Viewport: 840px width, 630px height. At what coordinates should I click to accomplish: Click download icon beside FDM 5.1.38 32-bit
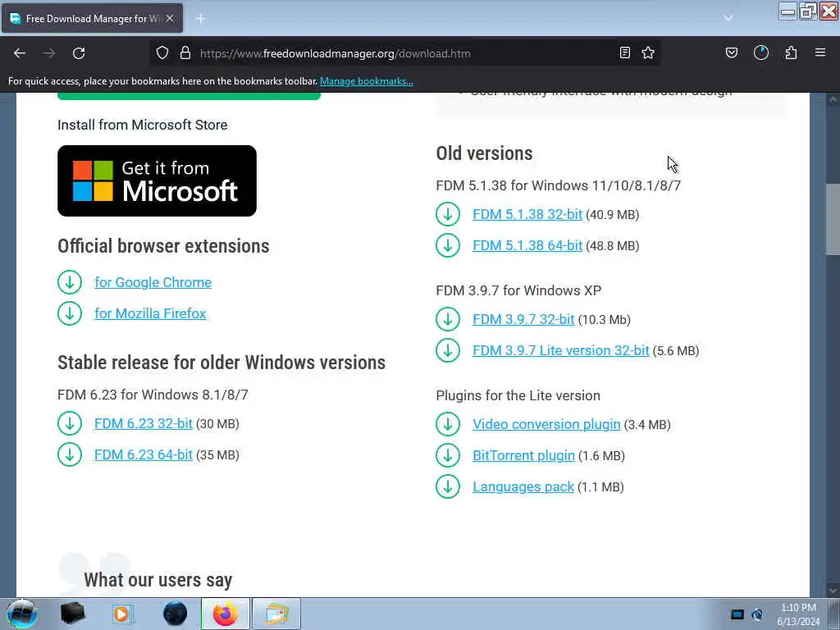(448, 214)
